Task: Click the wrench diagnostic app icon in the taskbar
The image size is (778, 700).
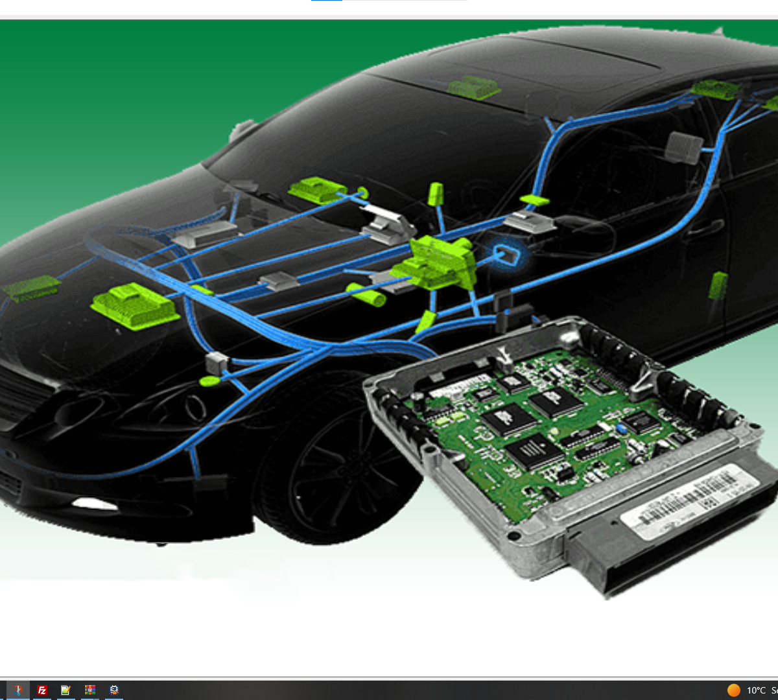Action: 18,690
